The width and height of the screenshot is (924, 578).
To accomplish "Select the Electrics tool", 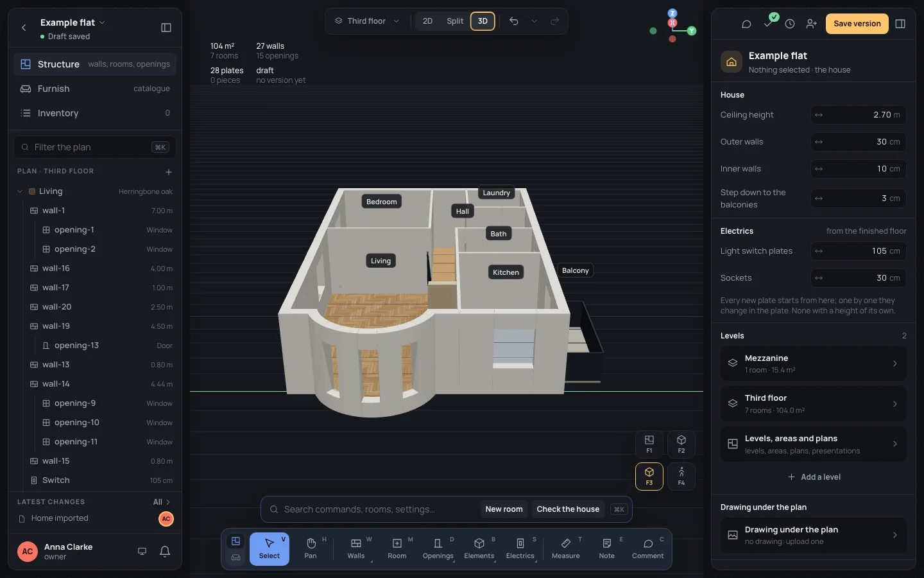I will coord(520,549).
